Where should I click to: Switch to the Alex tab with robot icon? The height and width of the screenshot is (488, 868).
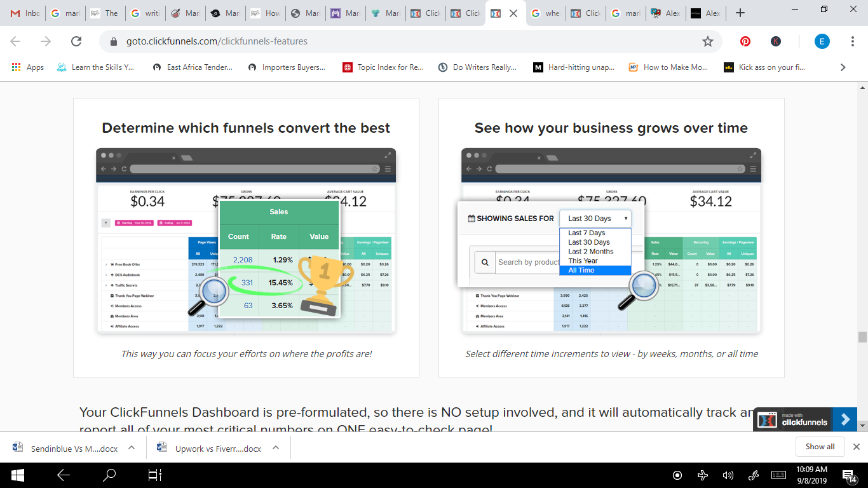coord(665,13)
